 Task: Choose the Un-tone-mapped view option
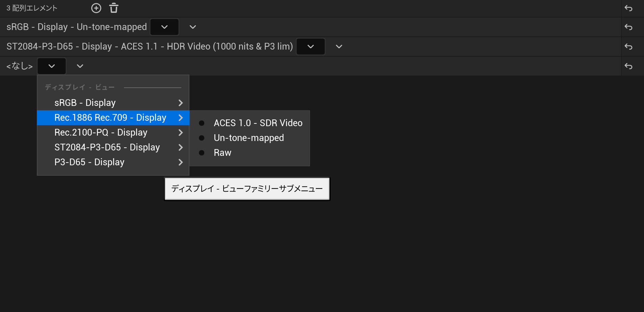click(x=249, y=138)
